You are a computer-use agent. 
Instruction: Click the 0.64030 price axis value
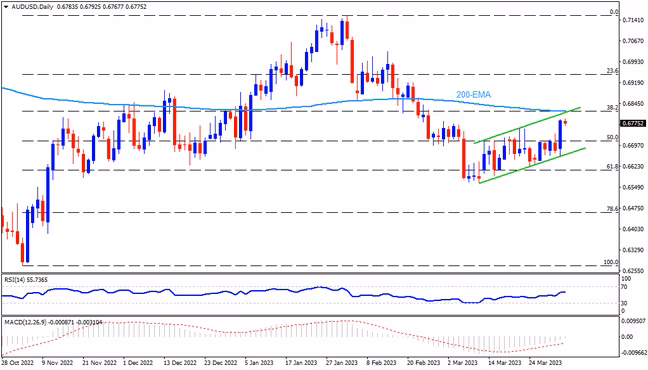tap(634, 229)
